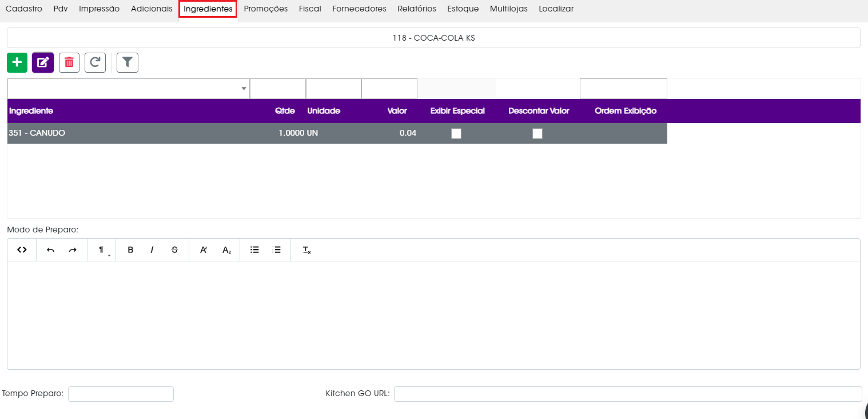
Task: Apply subscript formatting
Action: coord(226,250)
